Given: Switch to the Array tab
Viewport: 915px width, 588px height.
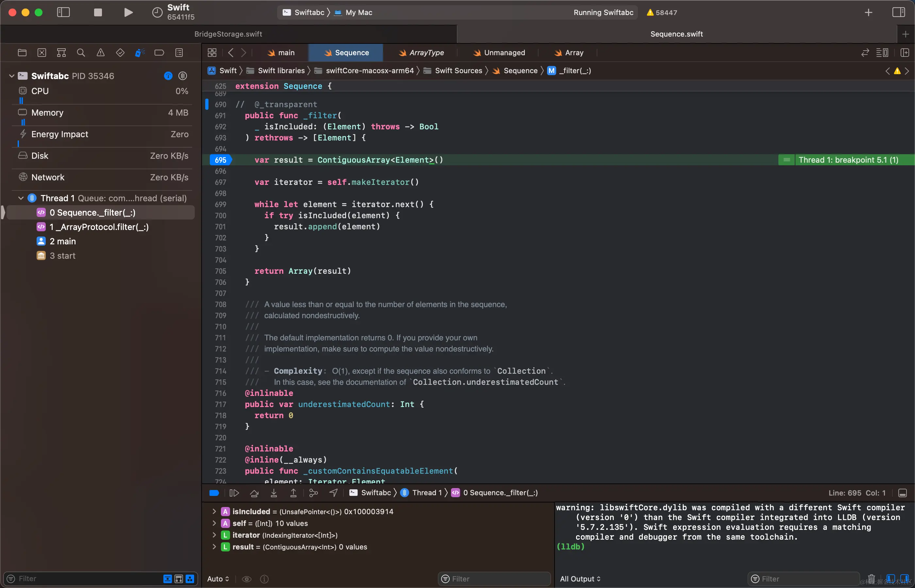Looking at the screenshot, I should click(569, 53).
